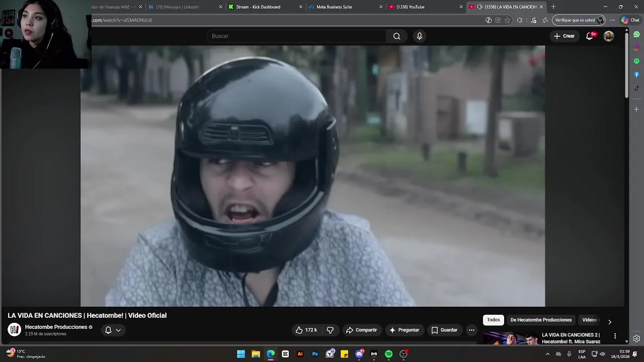Open File Explorer from the taskbar
The height and width of the screenshot is (362, 644).
(x=256, y=354)
